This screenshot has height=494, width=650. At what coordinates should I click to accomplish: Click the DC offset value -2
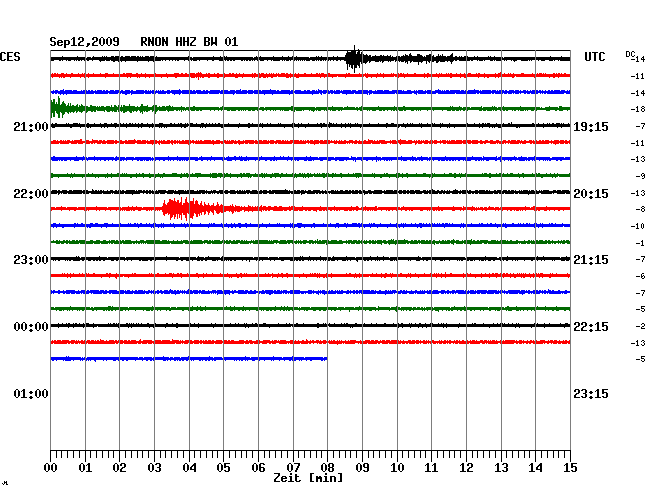tap(640, 326)
